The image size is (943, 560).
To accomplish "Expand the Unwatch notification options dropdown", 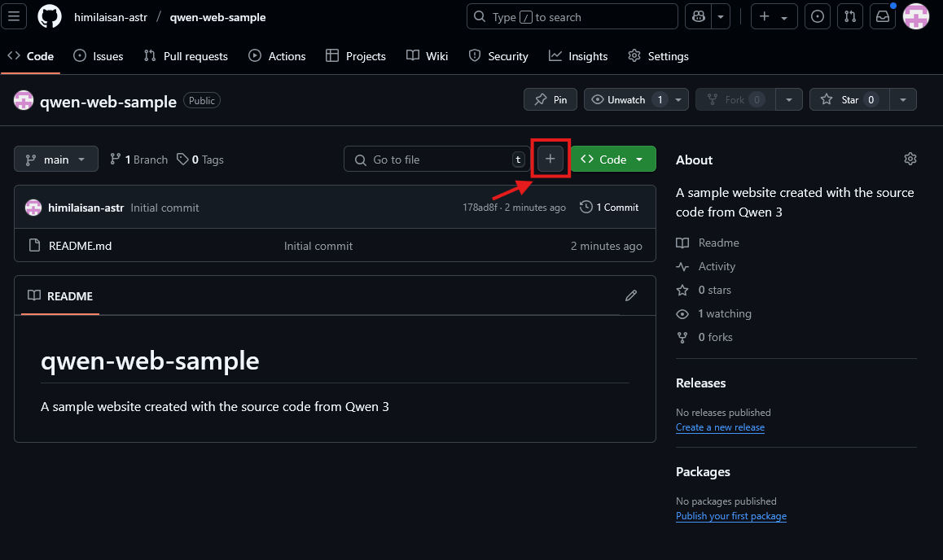I will pyautogui.click(x=678, y=100).
